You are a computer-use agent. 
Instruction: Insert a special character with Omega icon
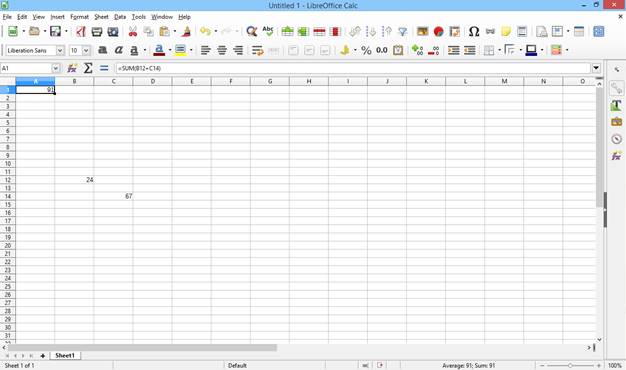coord(474,32)
